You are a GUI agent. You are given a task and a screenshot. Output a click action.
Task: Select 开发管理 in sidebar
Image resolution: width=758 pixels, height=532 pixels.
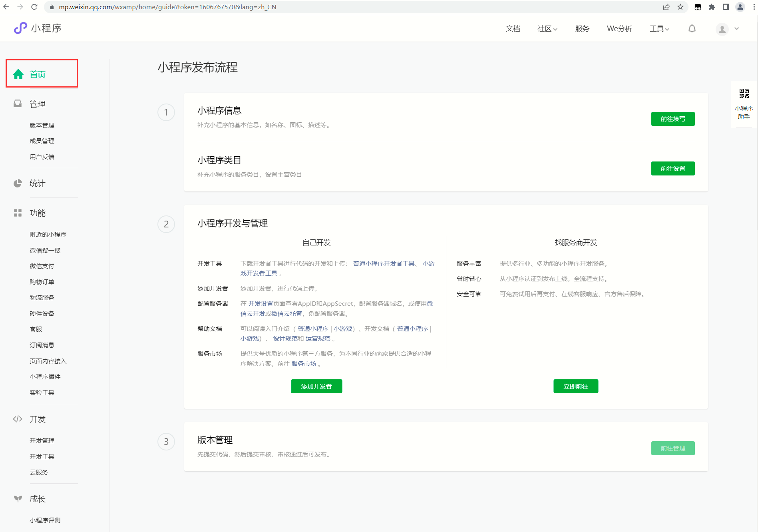point(42,440)
